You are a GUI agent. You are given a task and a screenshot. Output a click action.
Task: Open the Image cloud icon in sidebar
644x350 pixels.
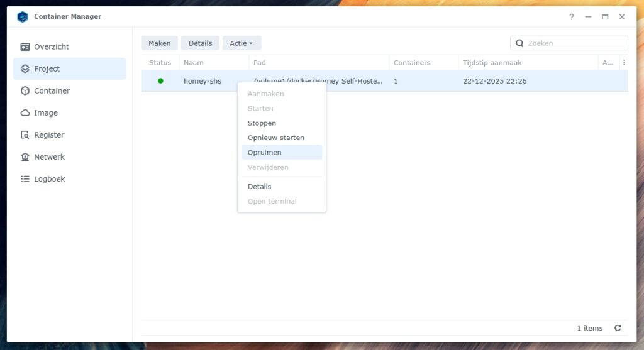(25, 113)
